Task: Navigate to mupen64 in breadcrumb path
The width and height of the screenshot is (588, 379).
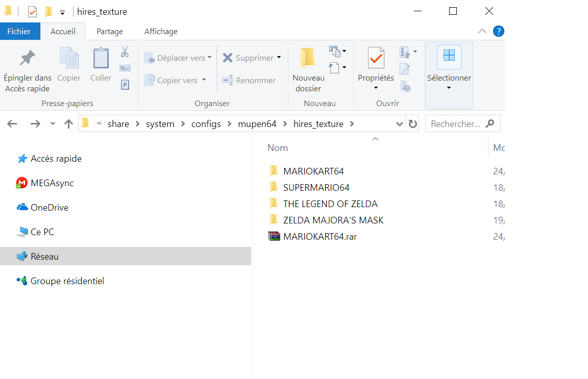Action: click(x=257, y=124)
